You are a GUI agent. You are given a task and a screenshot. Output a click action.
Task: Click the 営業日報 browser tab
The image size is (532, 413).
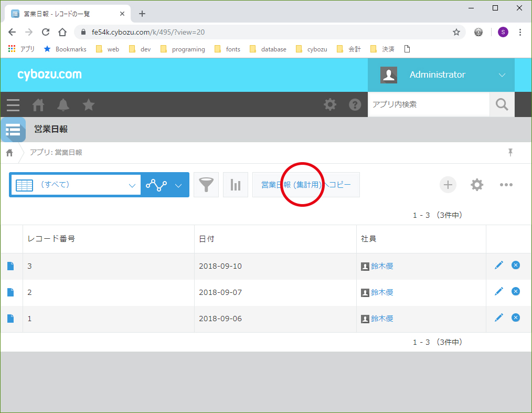coord(68,14)
